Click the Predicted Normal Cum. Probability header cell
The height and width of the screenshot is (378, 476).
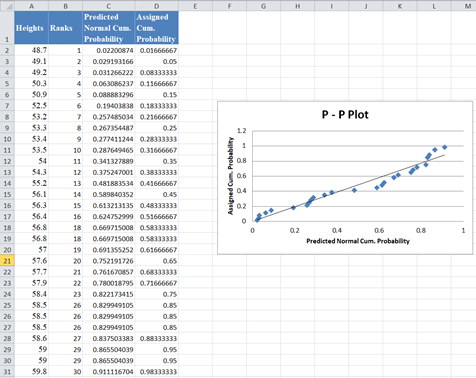(x=109, y=28)
